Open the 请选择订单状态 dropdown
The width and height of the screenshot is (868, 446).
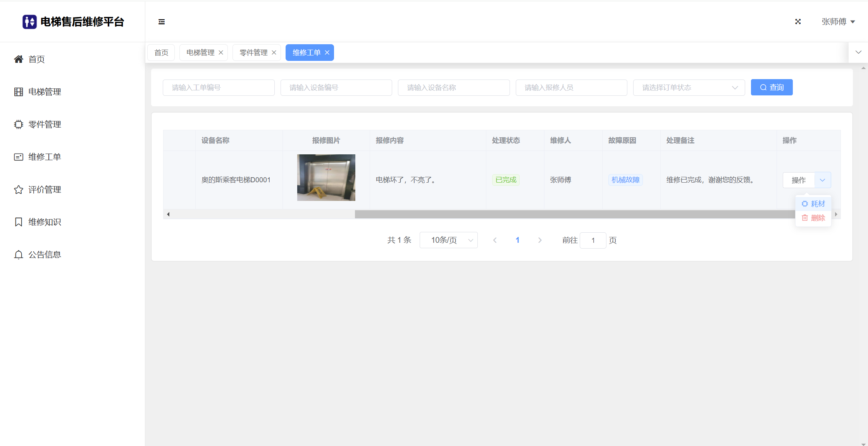(689, 88)
